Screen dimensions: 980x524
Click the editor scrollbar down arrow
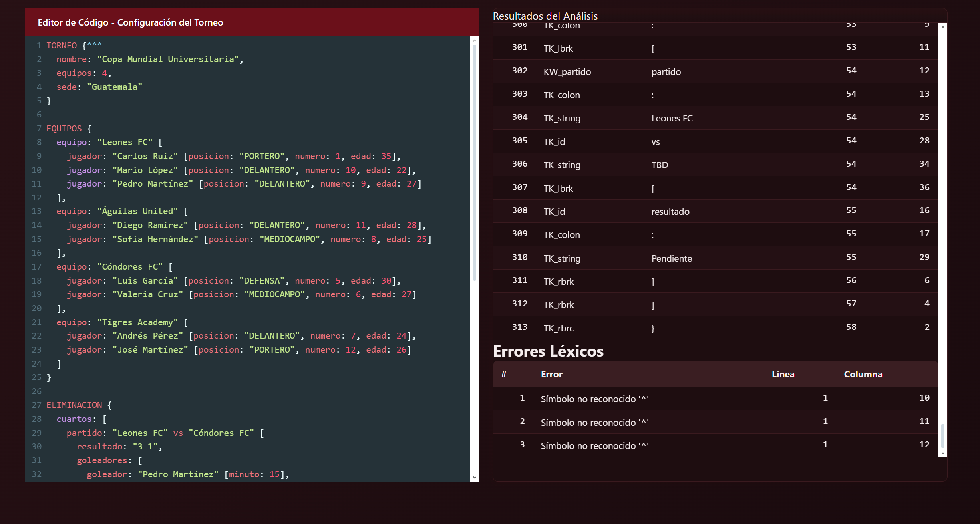(475, 477)
